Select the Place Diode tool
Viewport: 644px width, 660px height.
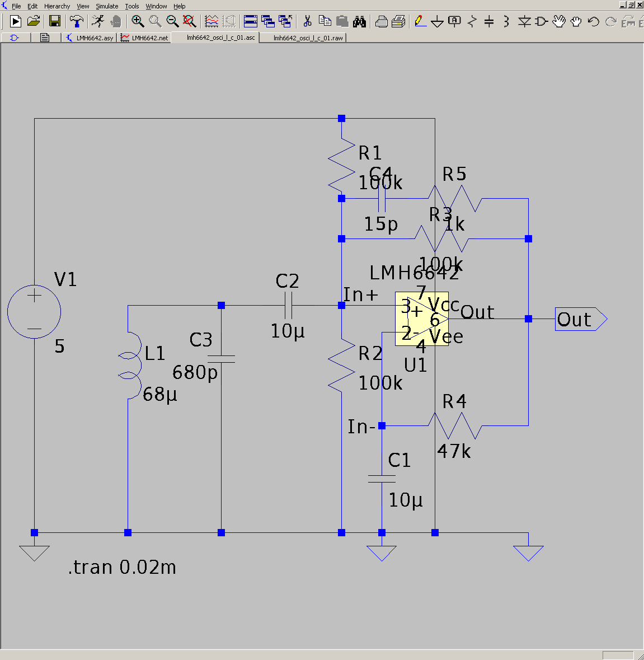click(x=524, y=21)
